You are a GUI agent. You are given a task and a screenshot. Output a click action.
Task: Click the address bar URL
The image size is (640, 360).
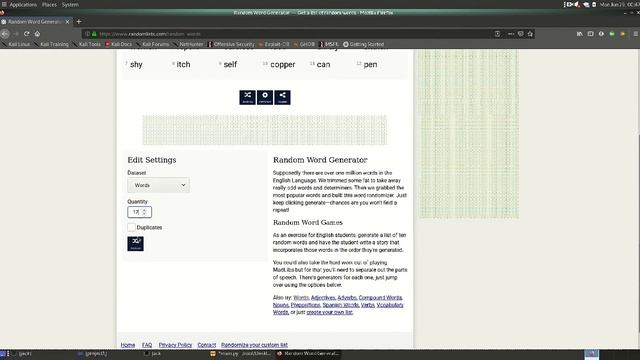click(x=149, y=34)
